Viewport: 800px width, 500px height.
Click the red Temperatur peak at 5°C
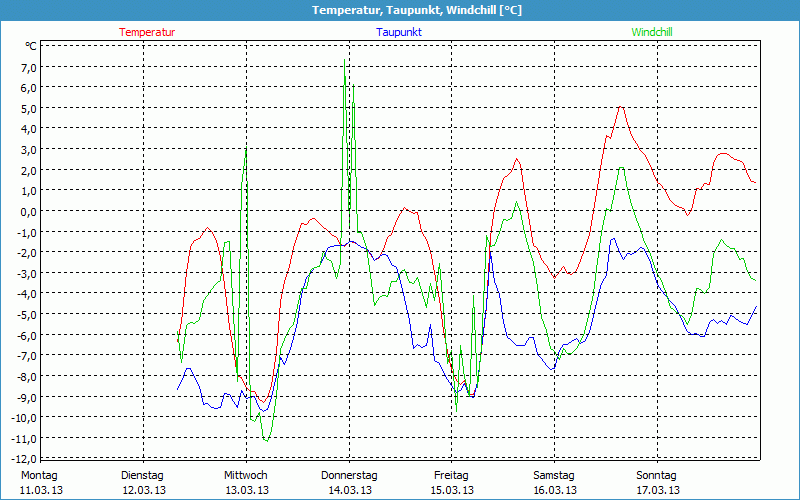click(x=621, y=107)
